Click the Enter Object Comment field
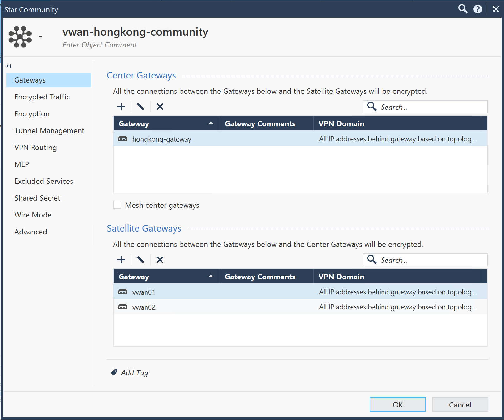Screen dimensions: 504x420 coord(100,45)
